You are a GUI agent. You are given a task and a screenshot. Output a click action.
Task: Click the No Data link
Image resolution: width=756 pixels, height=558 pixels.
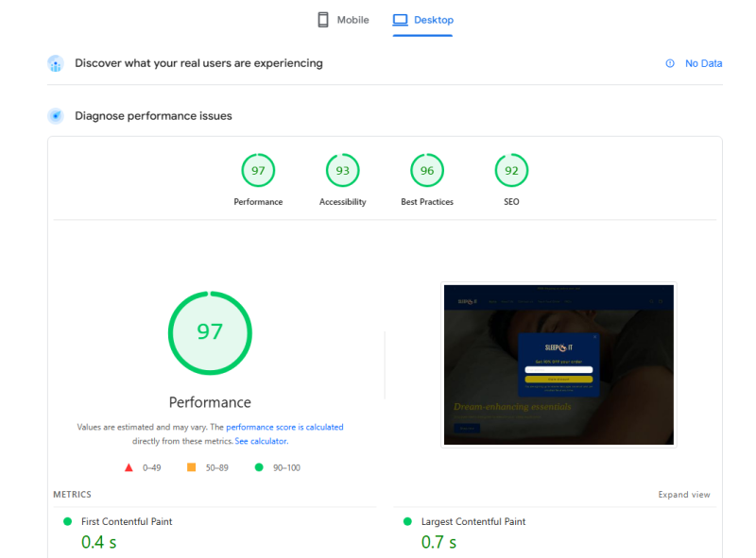click(x=703, y=63)
